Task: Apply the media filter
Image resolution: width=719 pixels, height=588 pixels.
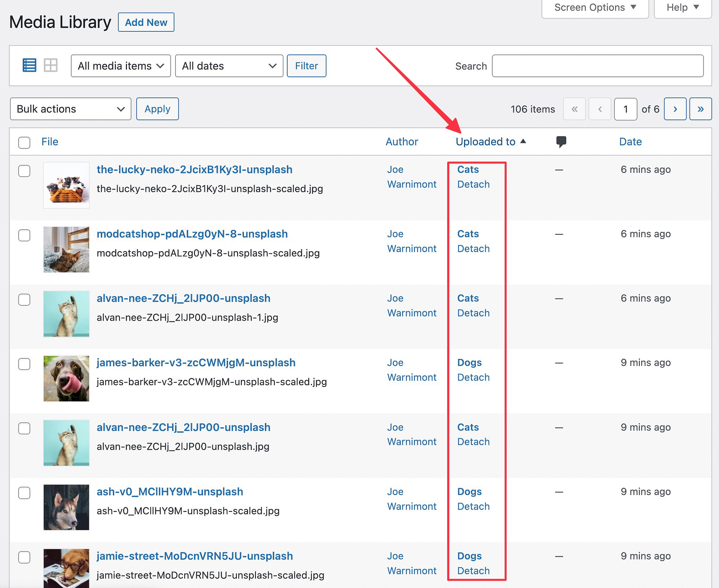Action: [x=306, y=65]
